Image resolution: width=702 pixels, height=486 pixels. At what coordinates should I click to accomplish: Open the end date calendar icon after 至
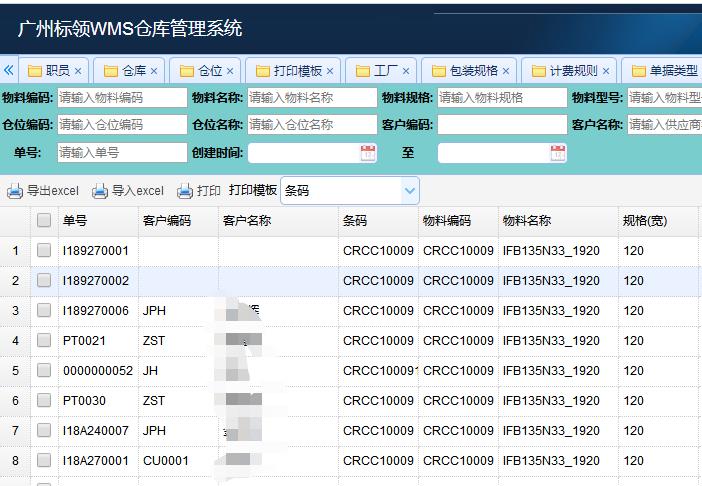coord(558,153)
